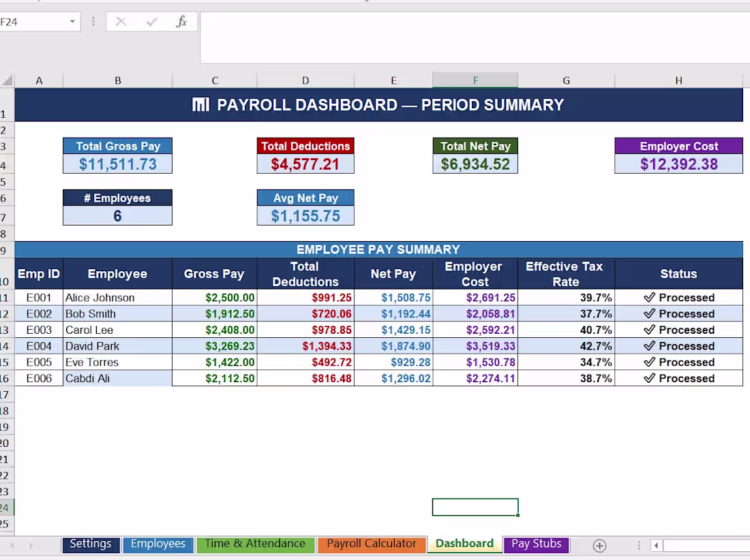The image size is (750, 560).
Task: Click gross pay cell $2,500.00
Action: [x=215, y=298]
